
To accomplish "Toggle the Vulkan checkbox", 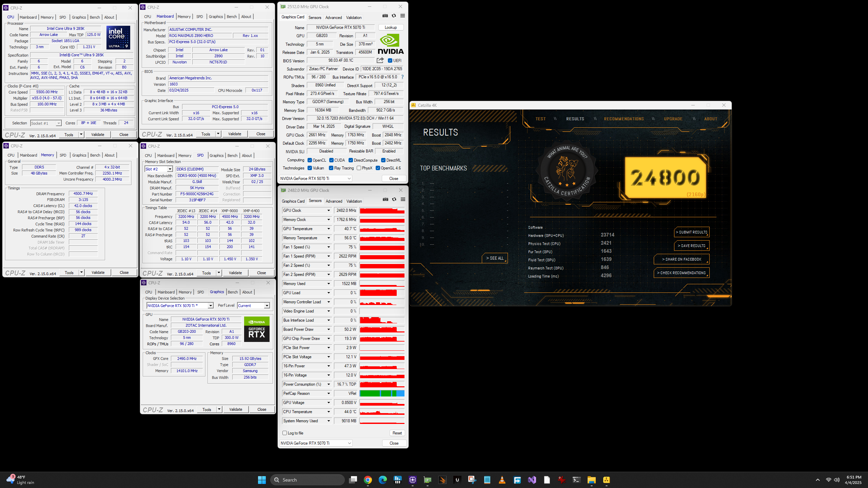I will coord(310,168).
